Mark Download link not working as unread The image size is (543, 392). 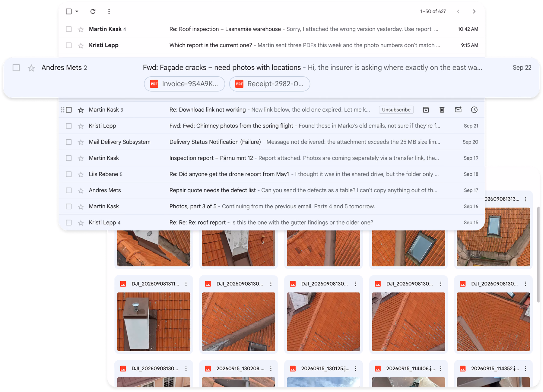(458, 110)
